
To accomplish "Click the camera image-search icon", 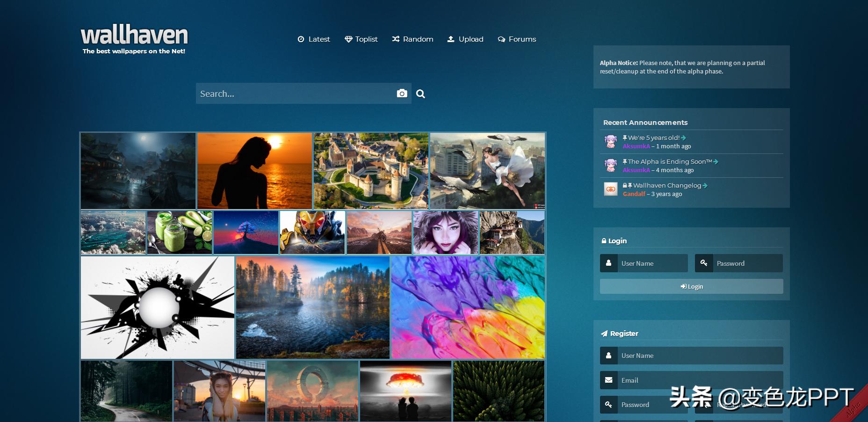I will click(x=402, y=94).
